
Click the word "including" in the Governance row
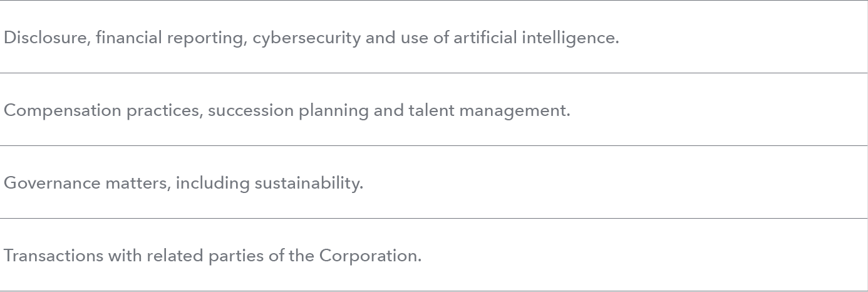(x=212, y=183)
